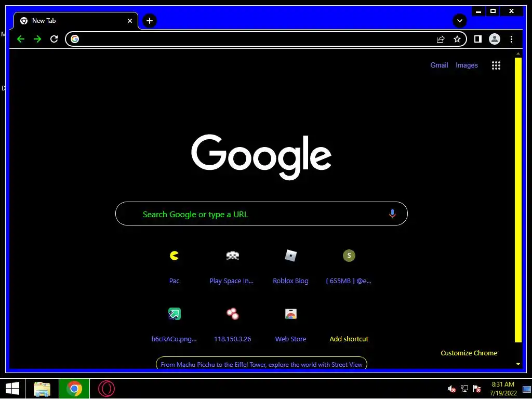Open the Chrome profile avatar menu
Viewport: 532px width, 399px height.
click(x=495, y=39)
